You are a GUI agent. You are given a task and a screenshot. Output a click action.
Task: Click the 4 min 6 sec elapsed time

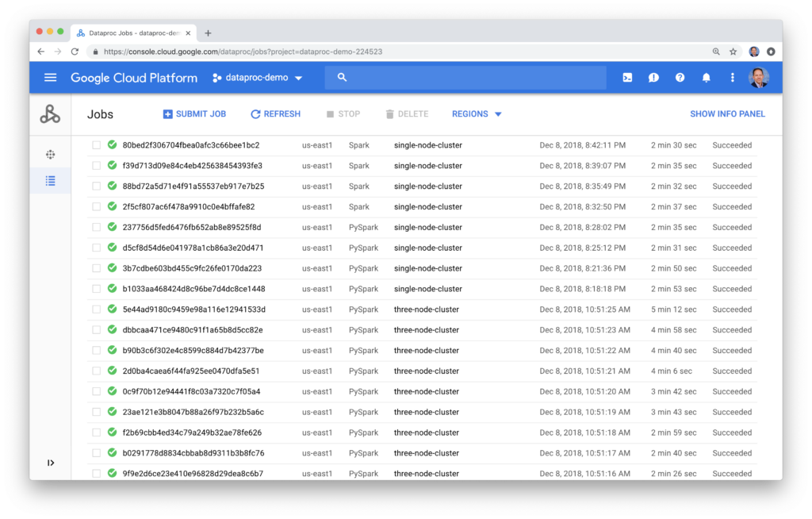coord(671,371)
